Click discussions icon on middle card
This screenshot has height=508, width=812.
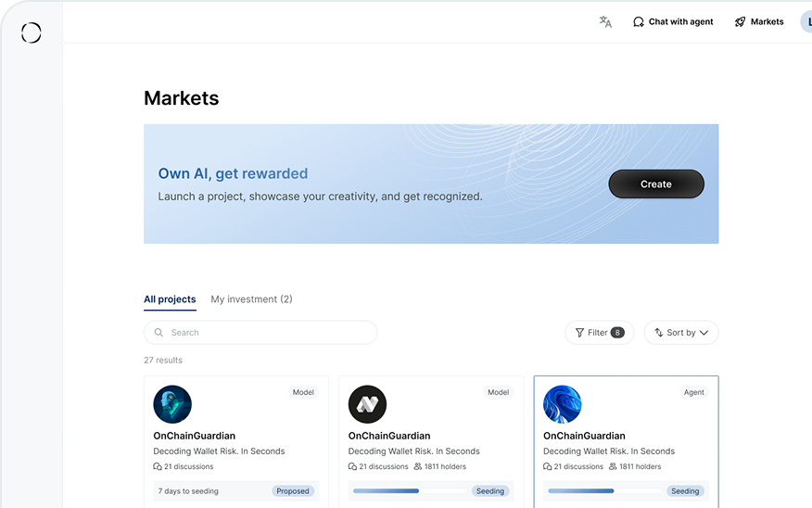(x=352, y=466)
